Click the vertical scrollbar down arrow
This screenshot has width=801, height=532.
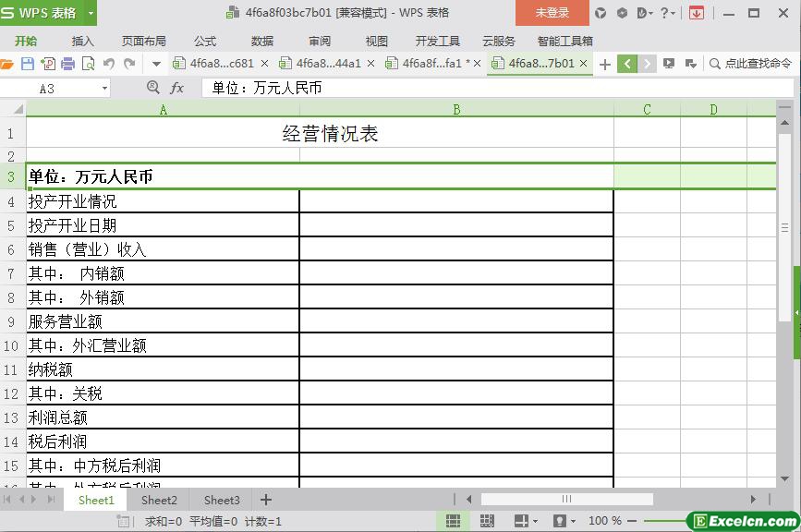(784, 479)
